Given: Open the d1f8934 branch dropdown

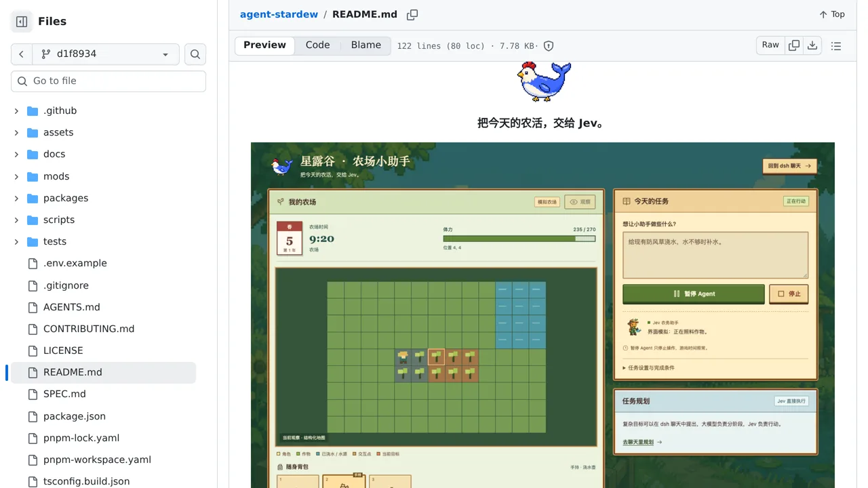Looking at the screenshot, I should coord(106,54).
